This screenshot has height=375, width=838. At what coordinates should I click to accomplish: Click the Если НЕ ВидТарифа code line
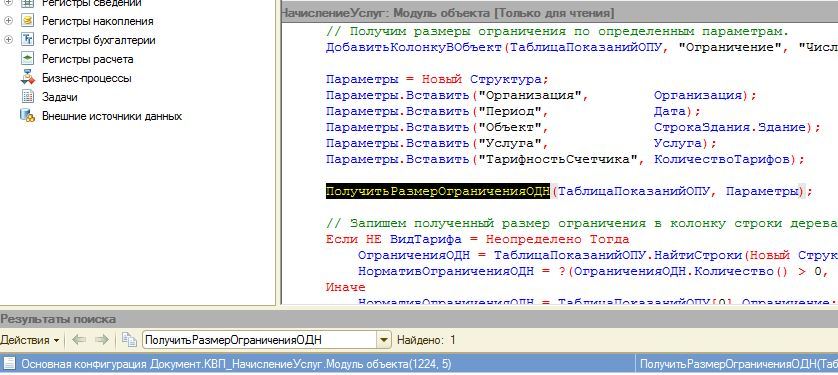(478, 239)
